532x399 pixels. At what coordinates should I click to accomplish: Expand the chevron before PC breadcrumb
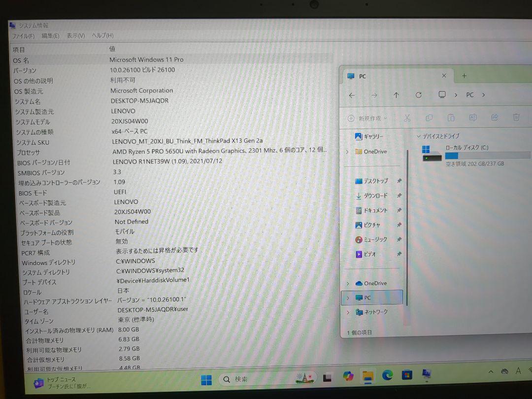coord(456,96)
